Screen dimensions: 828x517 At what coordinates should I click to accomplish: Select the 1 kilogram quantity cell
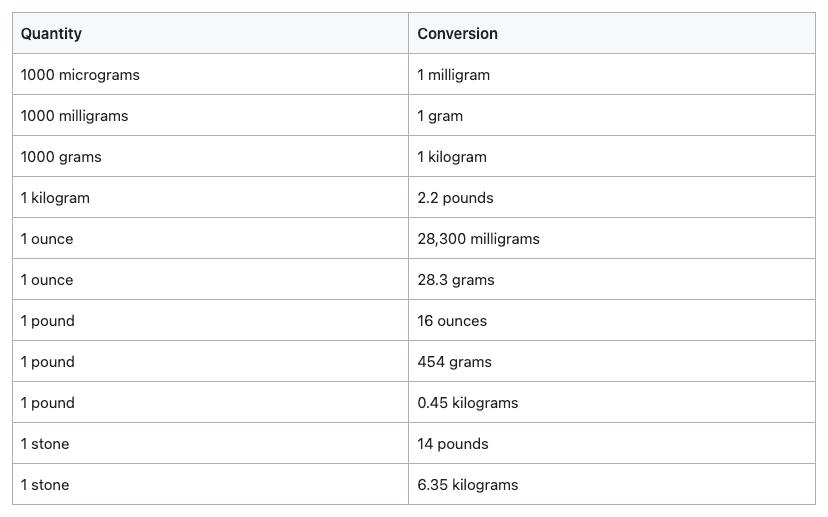tap(210, 198)
